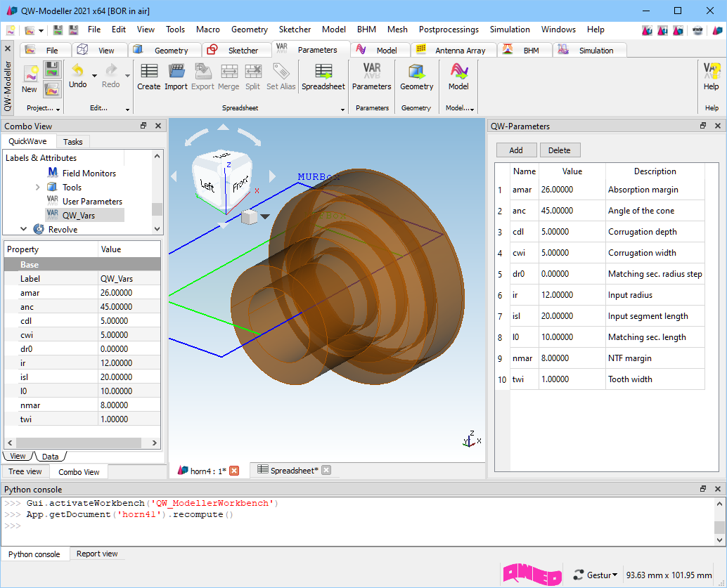Switch to the Report view tab

click(97, 554)
